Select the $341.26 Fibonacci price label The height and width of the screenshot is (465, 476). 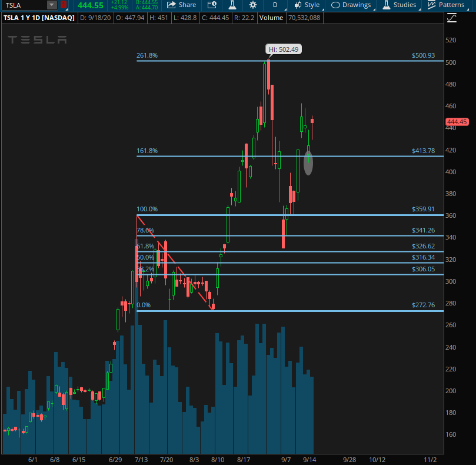(x=423, y=230)
